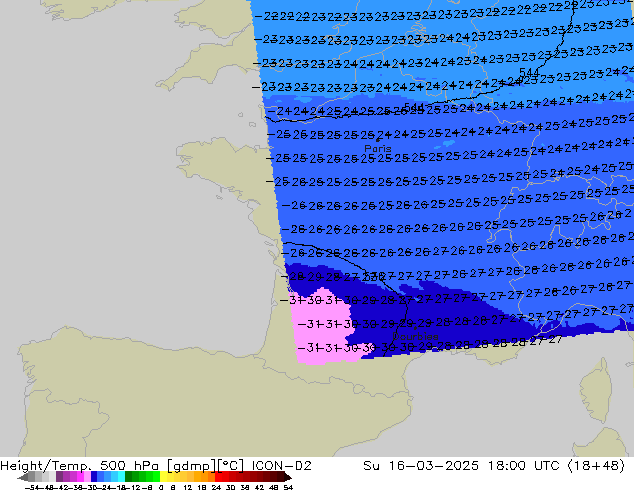
Task: Pick the dark purple legend swatch
Action: point(59,477)
